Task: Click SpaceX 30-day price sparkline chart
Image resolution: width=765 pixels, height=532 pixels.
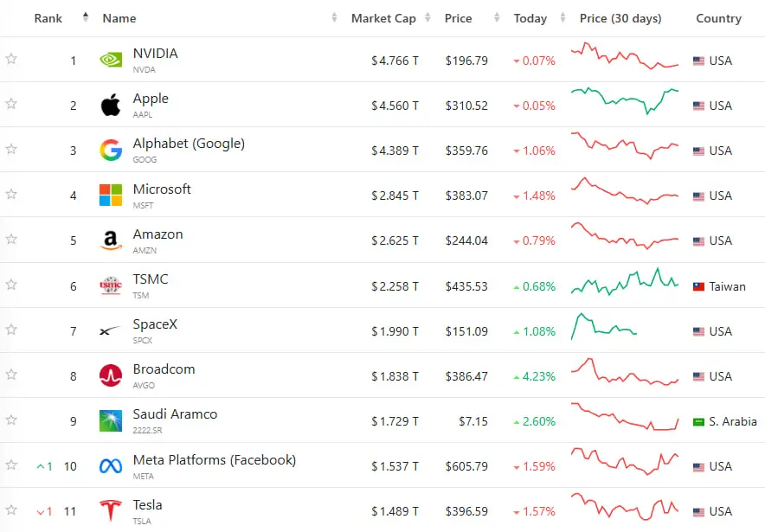Action: pos(603,326)
